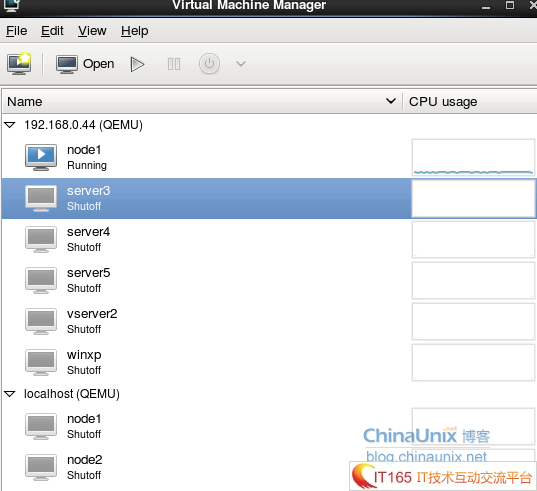Select the server3 VM name
This screenshot has height=491, width=537.
pos(89,191)
